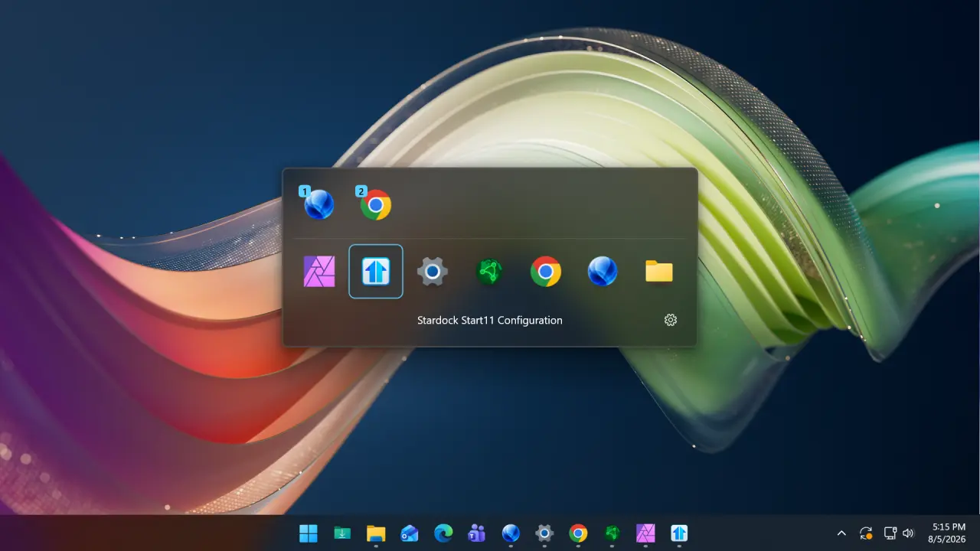
Task: Select the Affinity Photo icon in the switcher popup
Action: (319, 272)
